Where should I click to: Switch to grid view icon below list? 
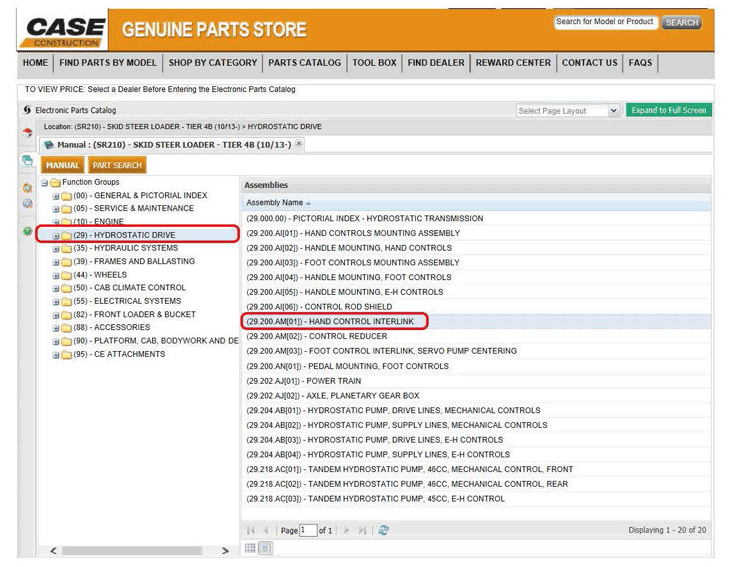coord(251,548)
